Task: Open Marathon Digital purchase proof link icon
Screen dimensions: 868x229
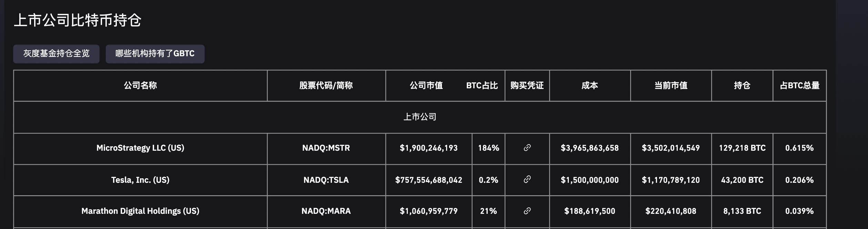Action: 527,211
